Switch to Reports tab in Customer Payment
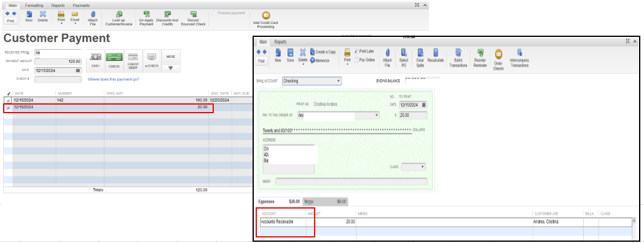 tap(58, 6)
